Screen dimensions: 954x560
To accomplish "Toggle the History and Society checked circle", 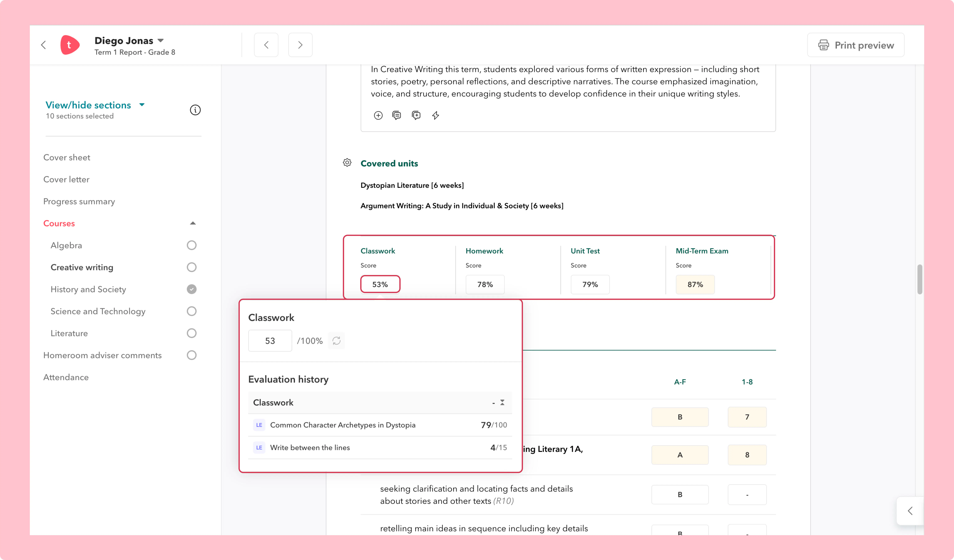I will [x=192, y=289].
